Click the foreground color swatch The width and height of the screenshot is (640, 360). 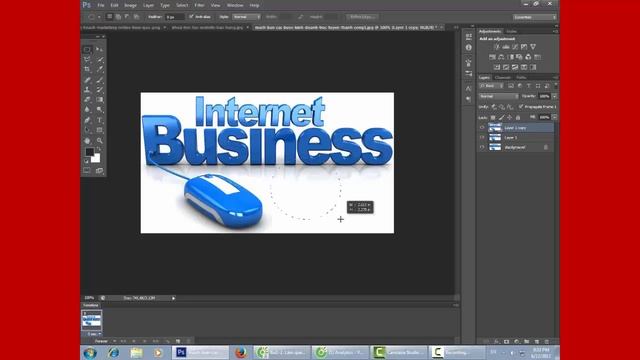click(89, 152)
